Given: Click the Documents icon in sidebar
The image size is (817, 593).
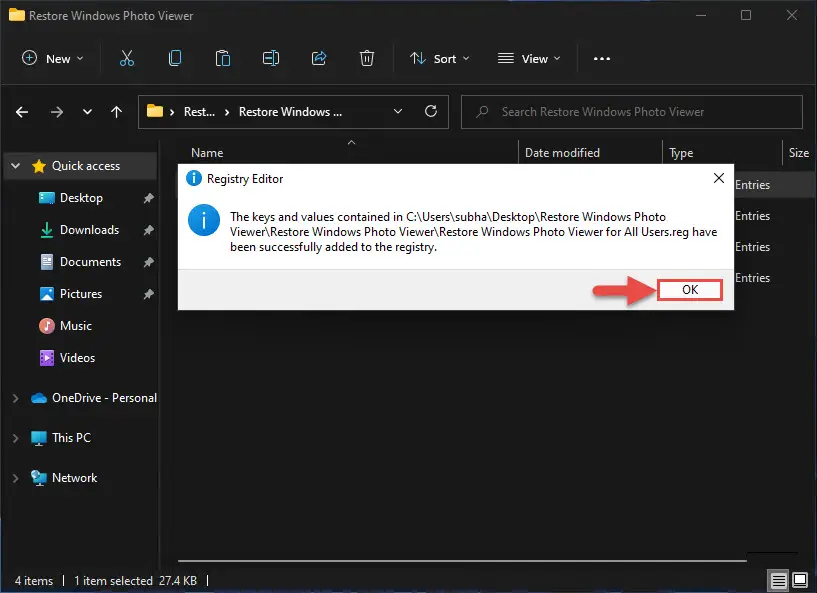Looking at the screenshot, I should click(46, 262).
